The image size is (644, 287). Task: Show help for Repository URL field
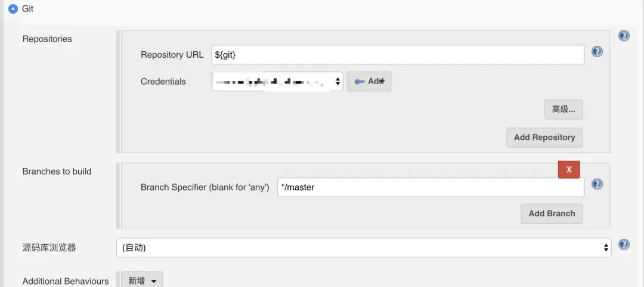point(597,52)
